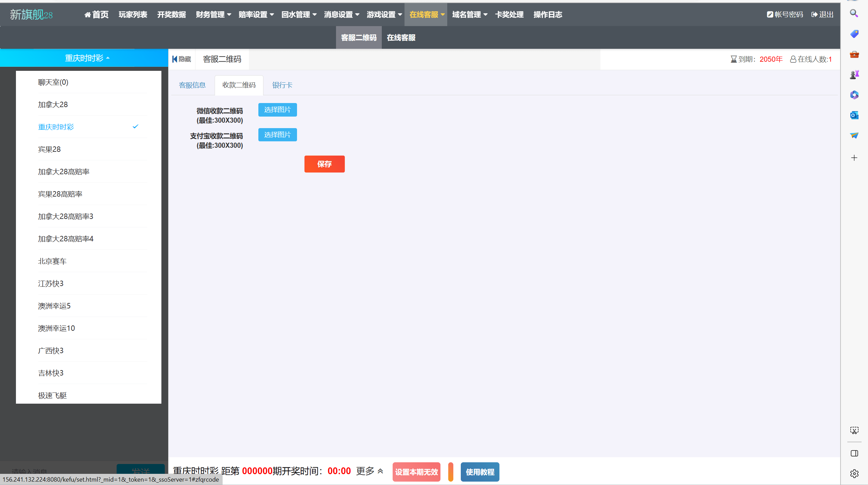Open the 在线客服 submenu item

pos(401,38)
